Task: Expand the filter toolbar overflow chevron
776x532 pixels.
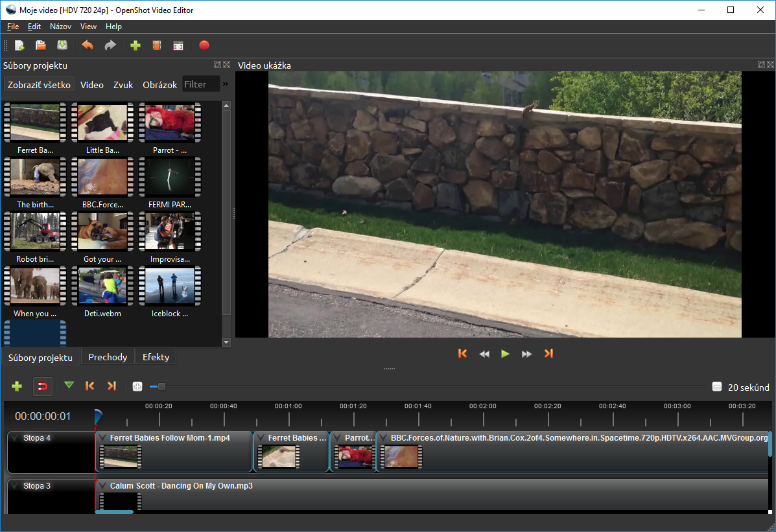Action: 226,84
